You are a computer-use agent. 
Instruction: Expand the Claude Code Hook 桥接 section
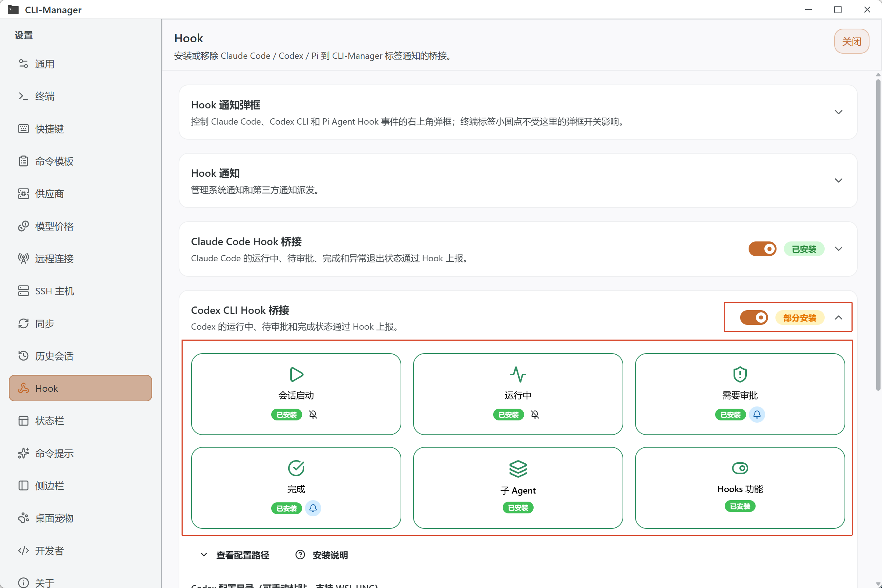click(x=839, y=249)
